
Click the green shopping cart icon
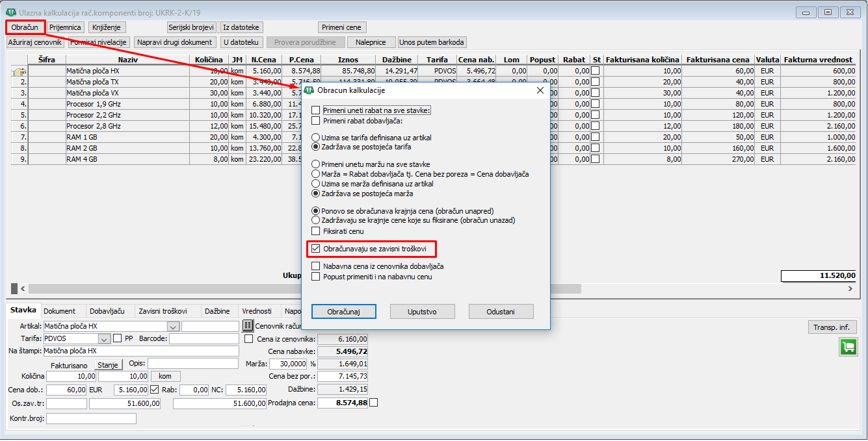click(x=848, y=347)
